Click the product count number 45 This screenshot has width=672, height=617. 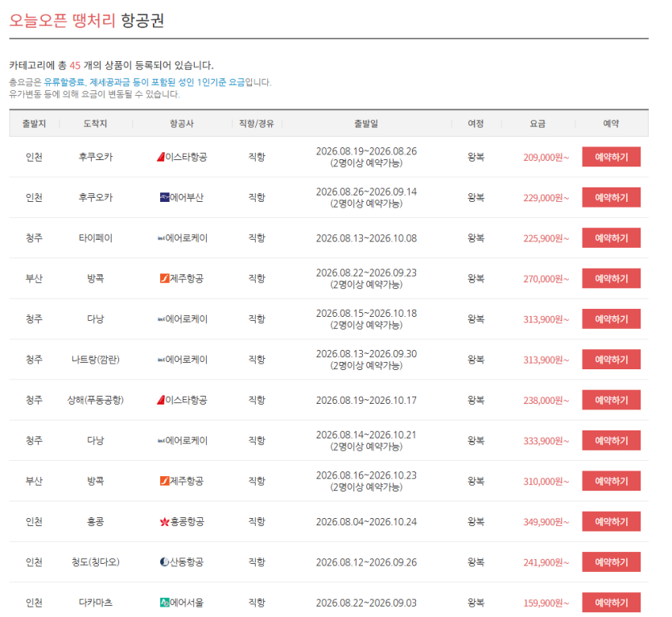75,65
